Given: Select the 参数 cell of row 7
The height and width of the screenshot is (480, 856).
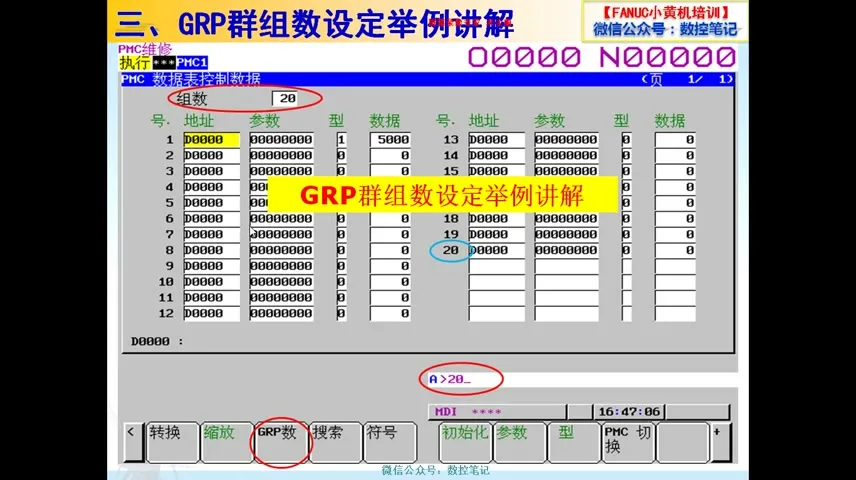Looking at the screenshot, I should pyautogui.click(x=281, y=234).
